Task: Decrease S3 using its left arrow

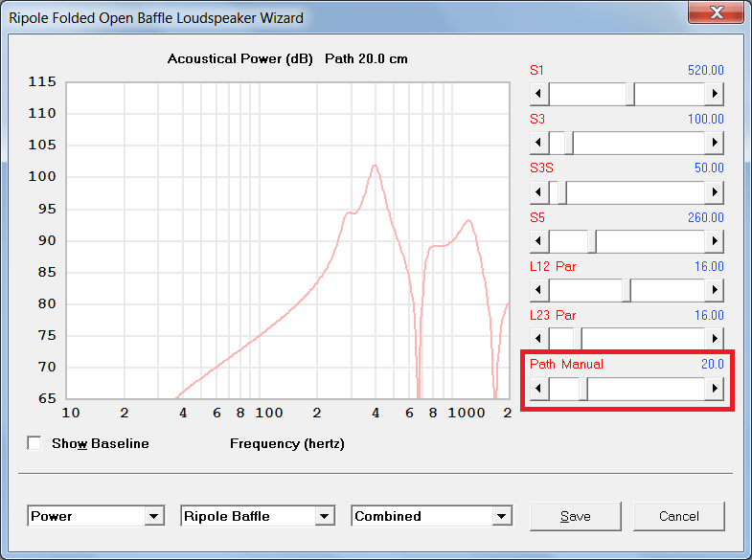Action: pyautogui.click(x=539, y=143)
